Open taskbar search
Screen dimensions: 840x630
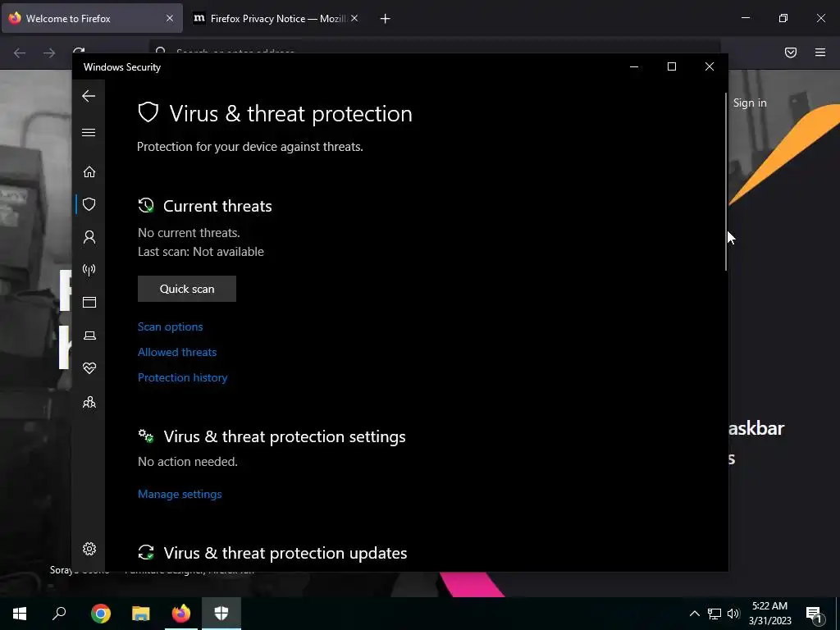click(59, 614)
